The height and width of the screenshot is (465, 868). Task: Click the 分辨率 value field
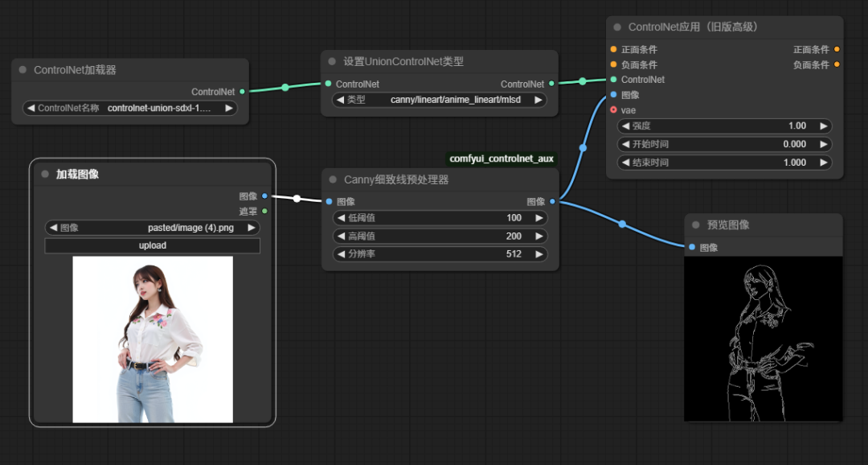[x=440, y=254]
